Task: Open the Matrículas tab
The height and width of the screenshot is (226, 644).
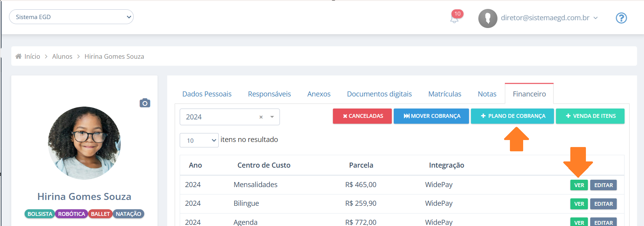Action: click(x=445, y=94)
